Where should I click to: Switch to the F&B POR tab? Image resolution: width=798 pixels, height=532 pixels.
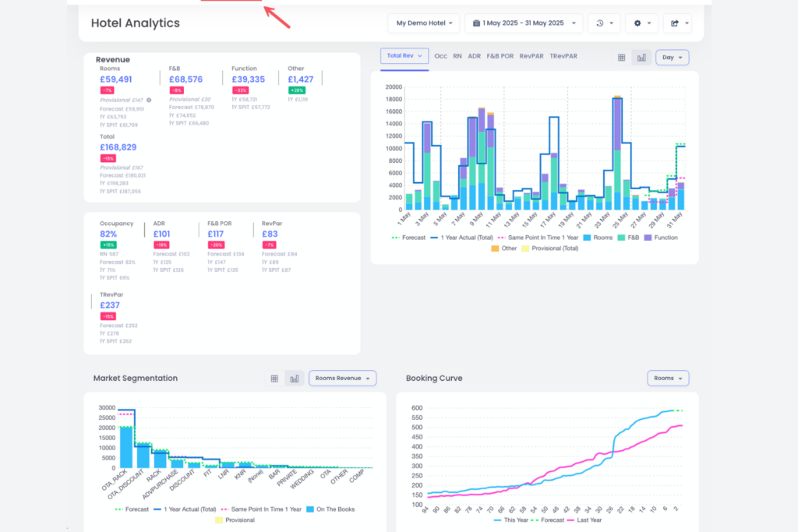(500, 56)
